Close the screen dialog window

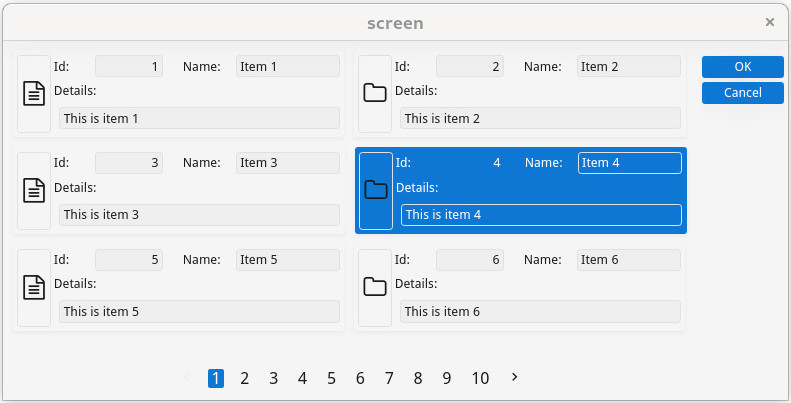pos(770,22)
